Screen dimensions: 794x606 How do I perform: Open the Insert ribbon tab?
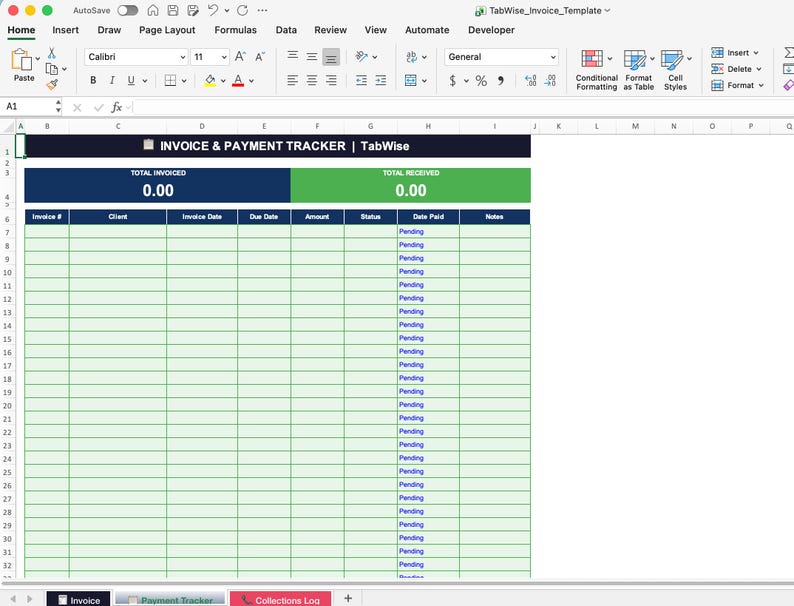click(x=65, y=30)
